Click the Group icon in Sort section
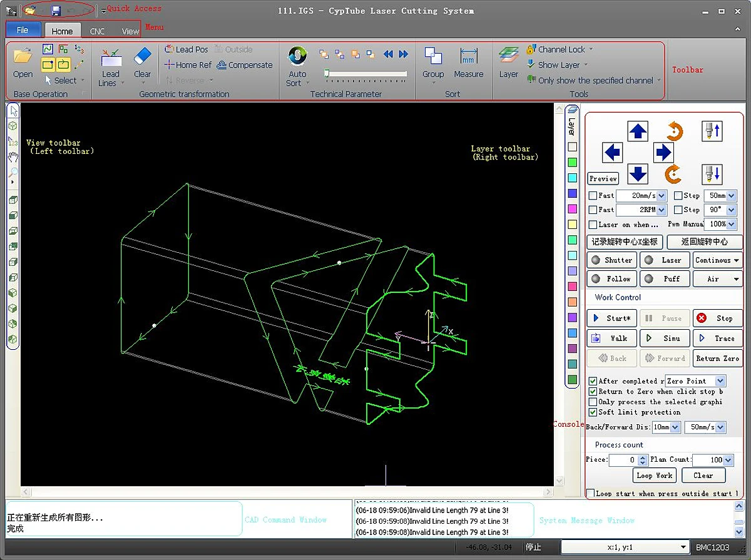Screen dimensions: 751x560 coord(433,57)
